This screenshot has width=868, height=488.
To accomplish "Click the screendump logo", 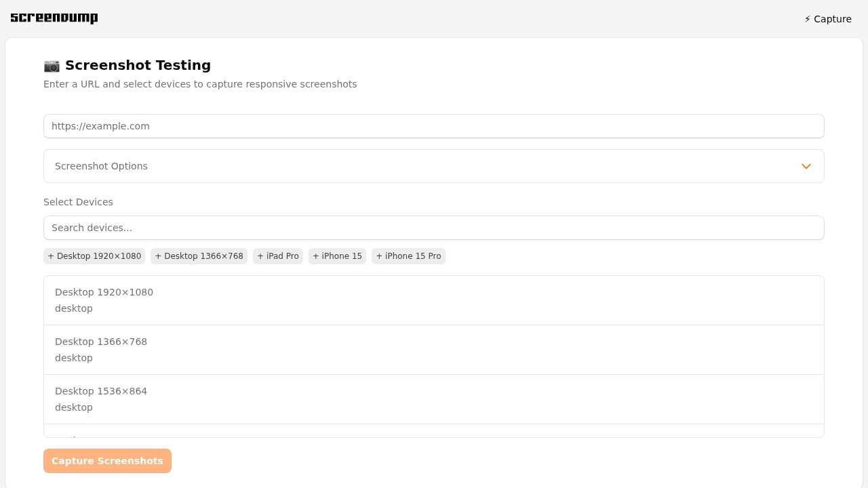I will coord(54,18).
